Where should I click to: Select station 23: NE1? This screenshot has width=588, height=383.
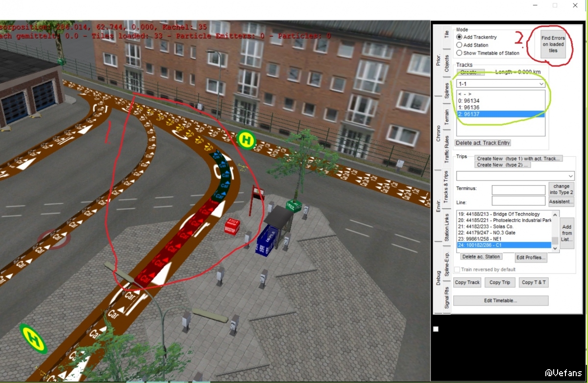(x=504, y=239)
